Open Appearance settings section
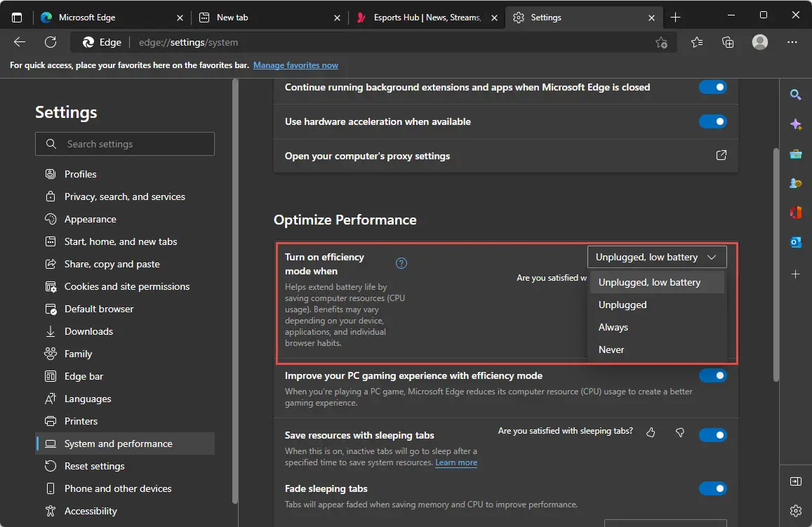The width and height of the screenshot is (812, 527). [125, 219]
